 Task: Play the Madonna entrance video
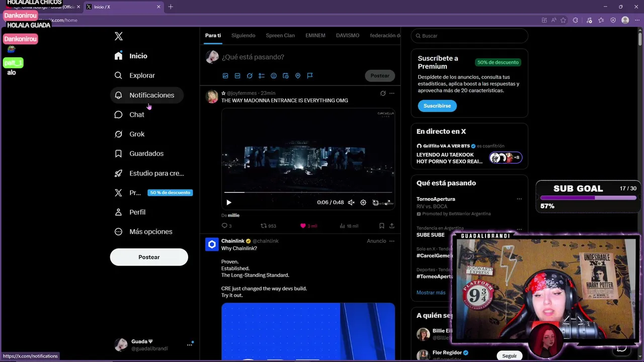tap(229, 203)
